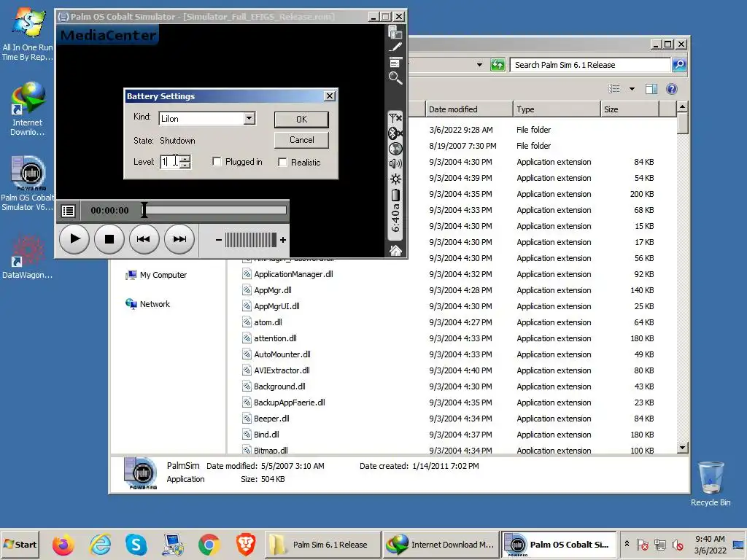Open Explorer help question mark icon

point(672,89)
